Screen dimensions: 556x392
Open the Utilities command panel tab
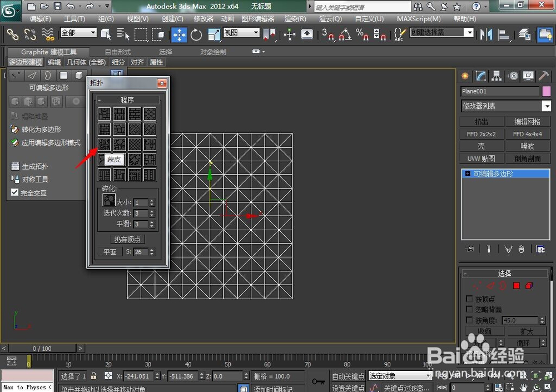544,76
